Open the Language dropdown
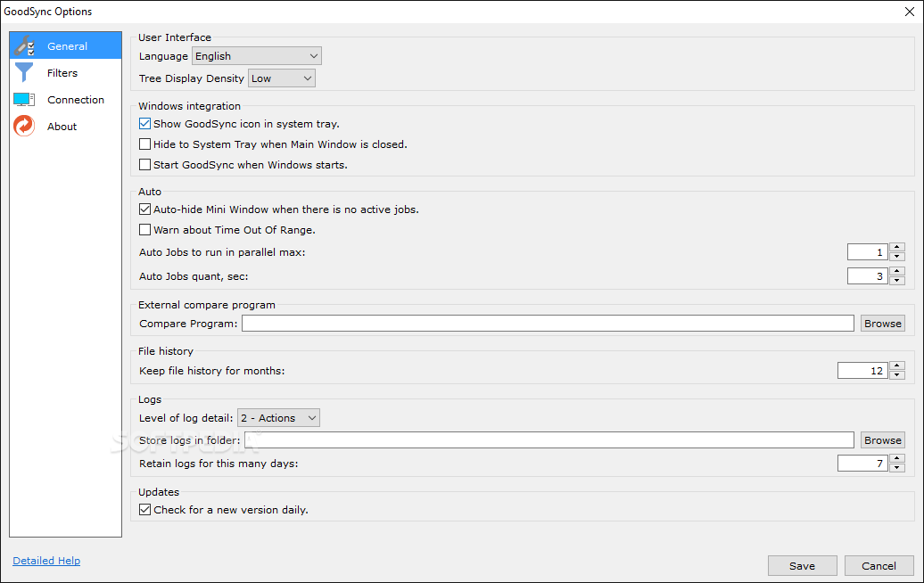Image resolution: width=924 pixels, height=583 pixels. pos(257,56)
